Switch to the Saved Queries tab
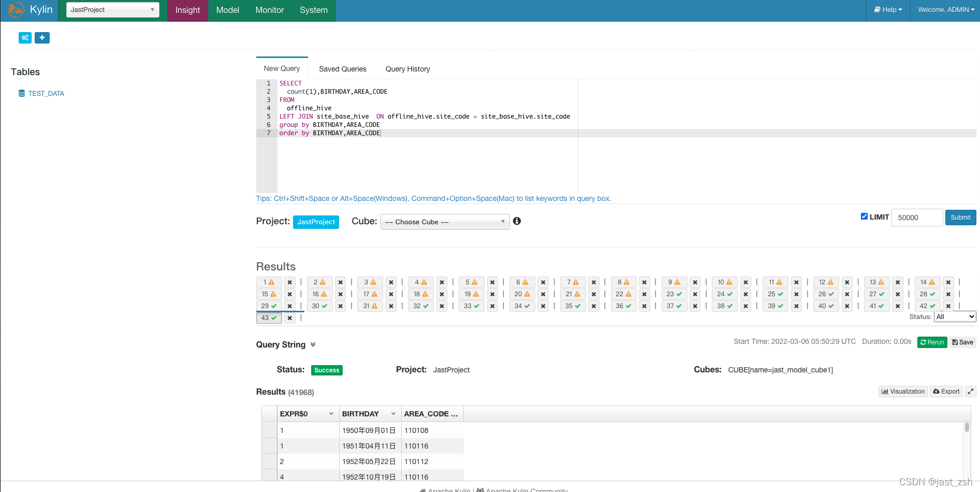This screenshot has height=492, width=980. pos(343,69)
